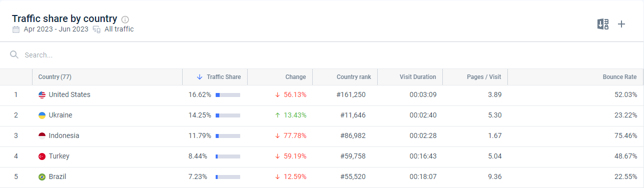Click the green up arrow in Ukraine row
This screenshot has width=644, height=188.
(277, 115)
